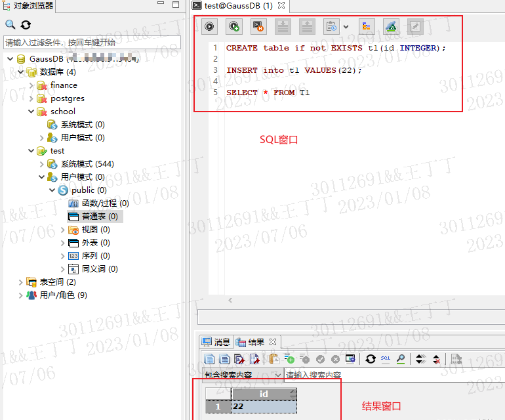The image size is (505, 420).
Task: Expand 同义词 (0) node
Action: click(x=63, y=269)
